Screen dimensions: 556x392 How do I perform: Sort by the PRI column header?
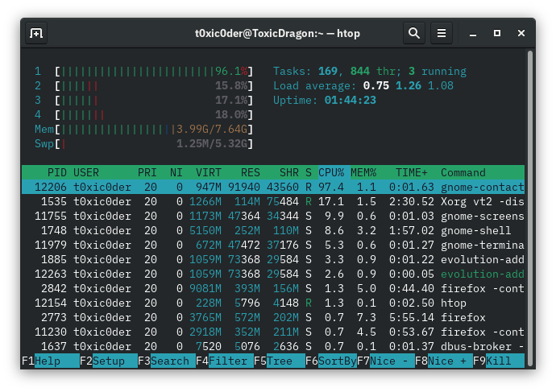coord(147,172)
